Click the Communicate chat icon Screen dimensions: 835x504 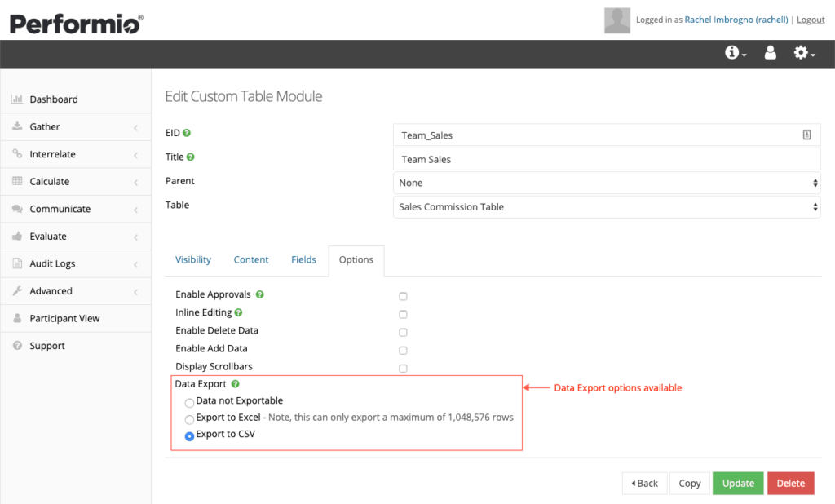click(17, 208)
